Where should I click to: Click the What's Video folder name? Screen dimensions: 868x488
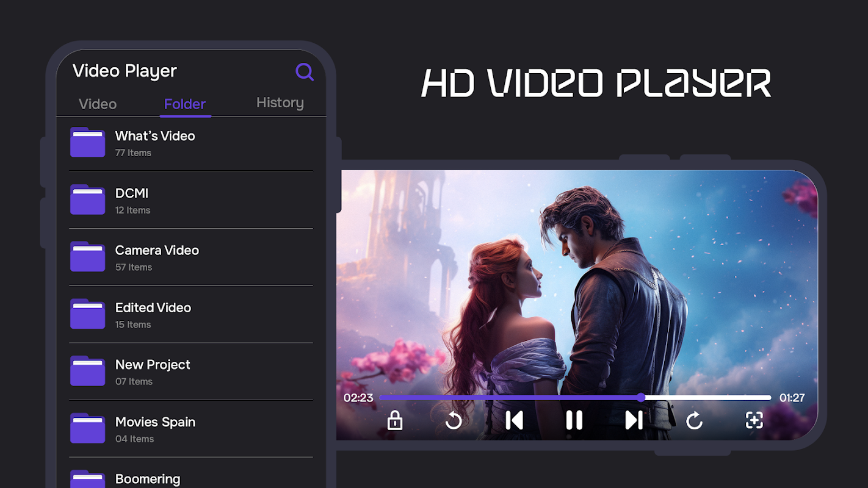[x=155, y=136]
